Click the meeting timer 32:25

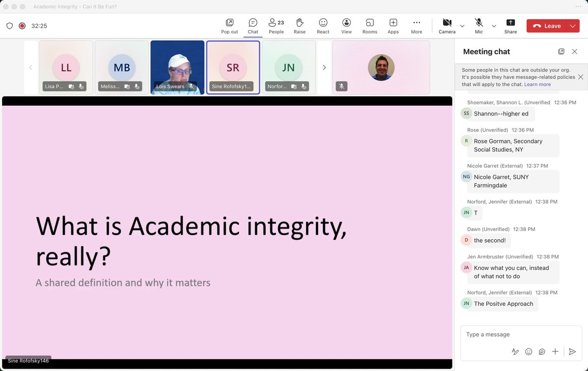click(39, 26)
